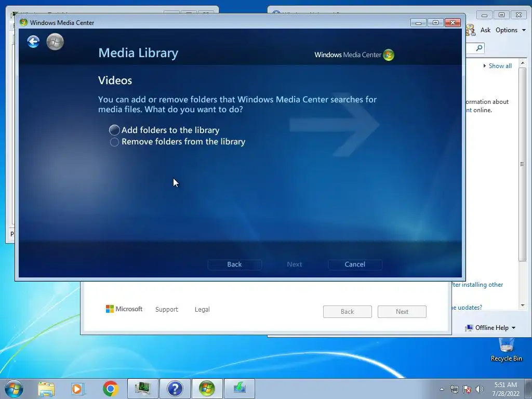
Task: Click the Offline Help monitor icon
Action: [469, 328]
